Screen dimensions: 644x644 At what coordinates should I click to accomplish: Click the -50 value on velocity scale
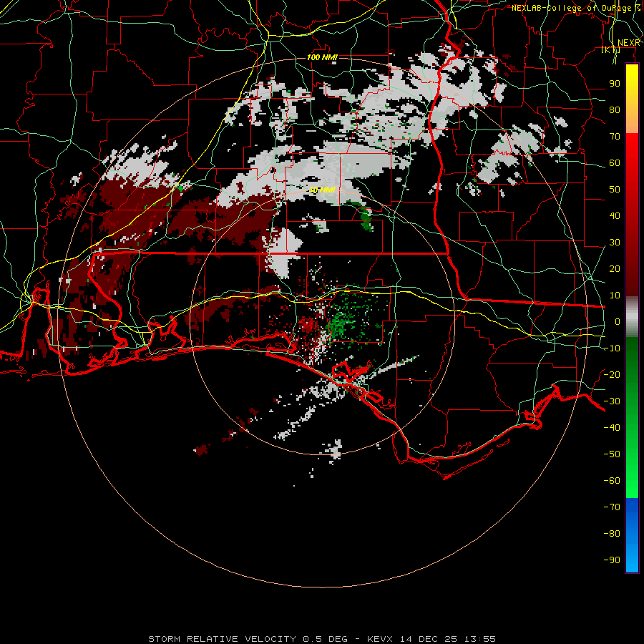pos(612,454)
